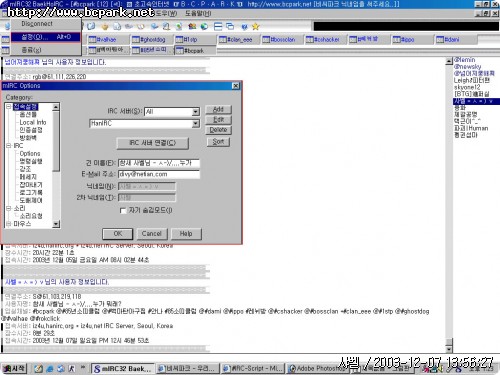This screenshot has height=375, width=500.
Task: Choose Disconnect from the open menu
Action: pyautogui.click(x=46, y=24)
